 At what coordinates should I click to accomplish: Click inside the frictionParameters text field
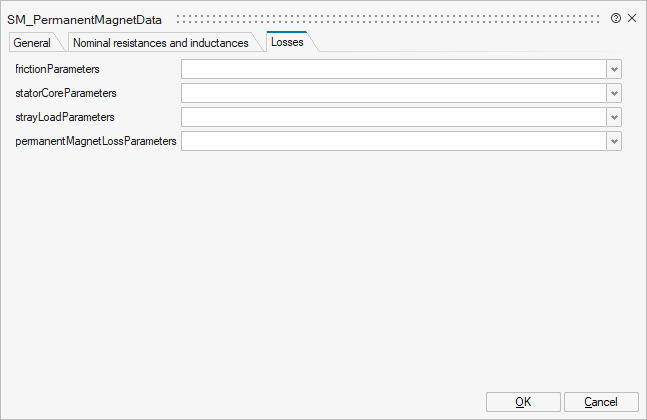(x=393, y=69)
